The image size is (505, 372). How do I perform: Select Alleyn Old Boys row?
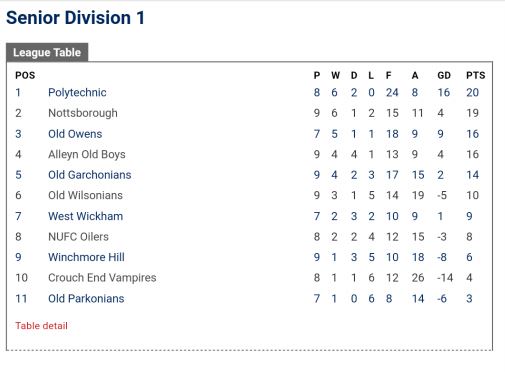pyautogui.click(x=249, y=154)
